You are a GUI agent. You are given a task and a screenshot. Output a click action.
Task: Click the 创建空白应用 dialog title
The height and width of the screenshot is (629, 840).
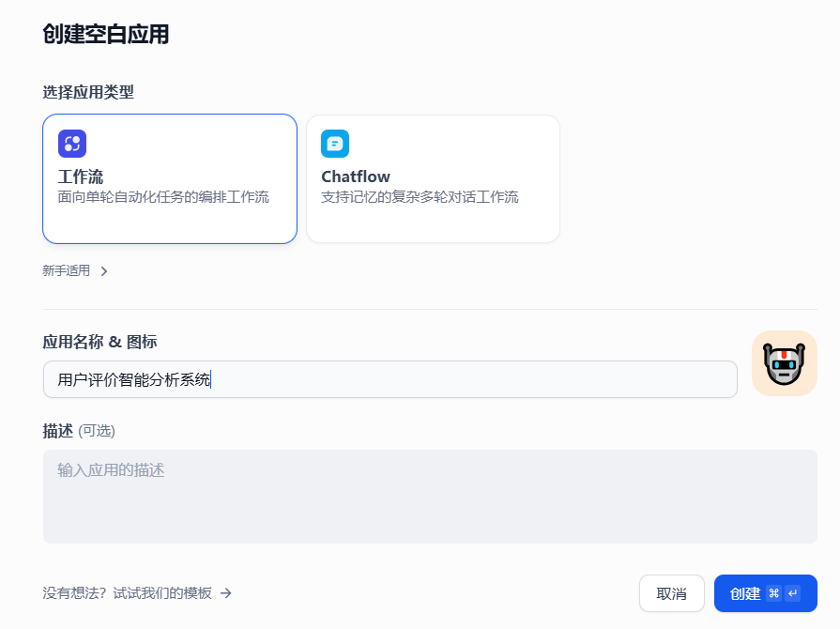tap(106, 35)
